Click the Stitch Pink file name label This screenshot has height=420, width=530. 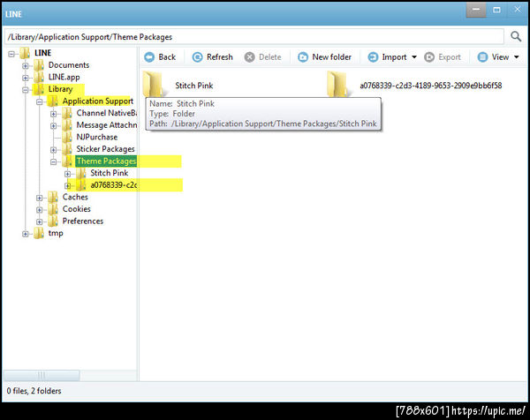click(x=194, y=86)
